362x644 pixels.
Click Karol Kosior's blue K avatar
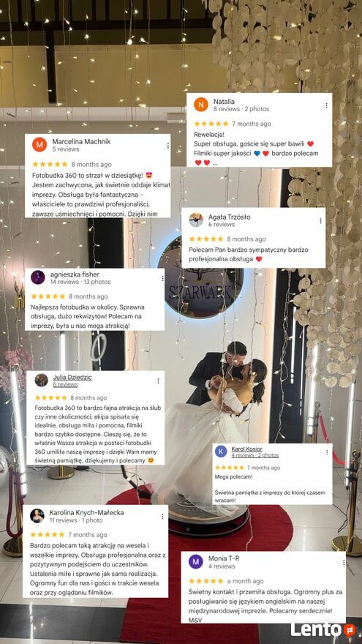click(221, 452)
